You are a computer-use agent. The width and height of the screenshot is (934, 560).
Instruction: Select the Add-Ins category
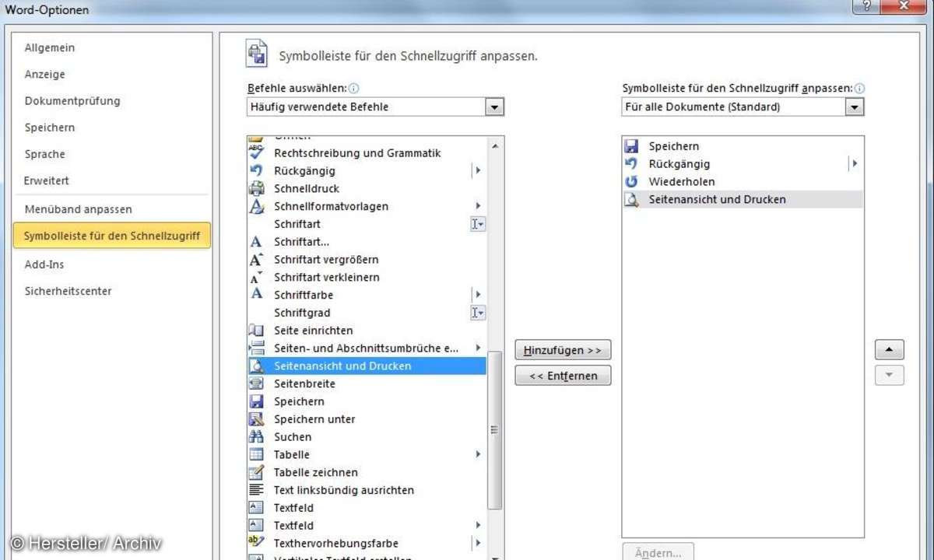(44, 264)
